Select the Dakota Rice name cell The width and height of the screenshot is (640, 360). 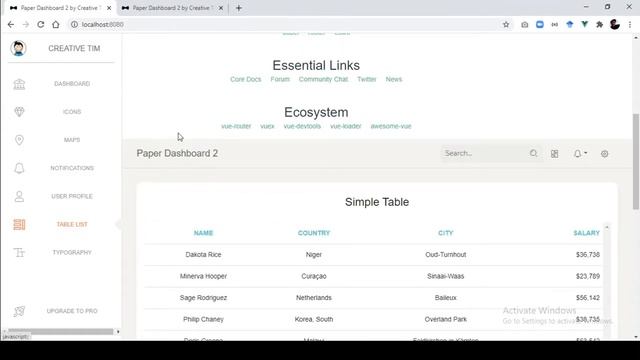pyautogui.click(x=203, y=255)
